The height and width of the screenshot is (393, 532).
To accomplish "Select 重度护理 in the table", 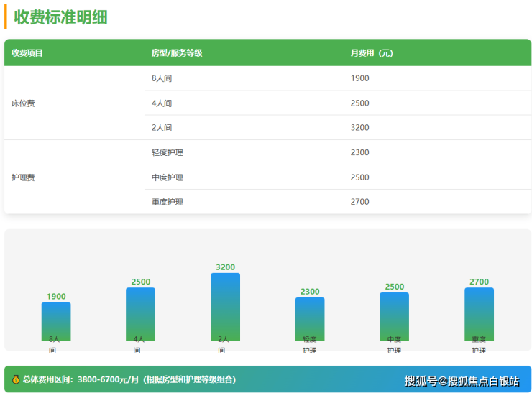I will [167, 202].
